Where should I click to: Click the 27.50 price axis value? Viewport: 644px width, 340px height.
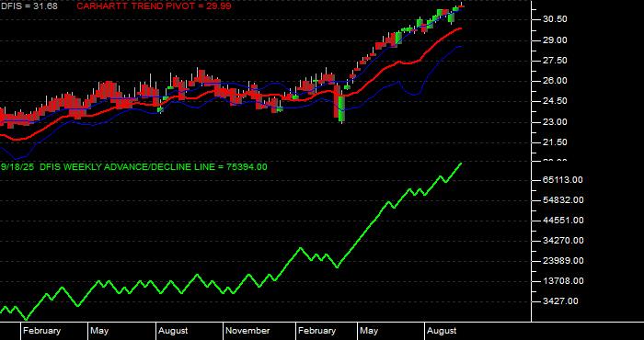tap(555, 61)
